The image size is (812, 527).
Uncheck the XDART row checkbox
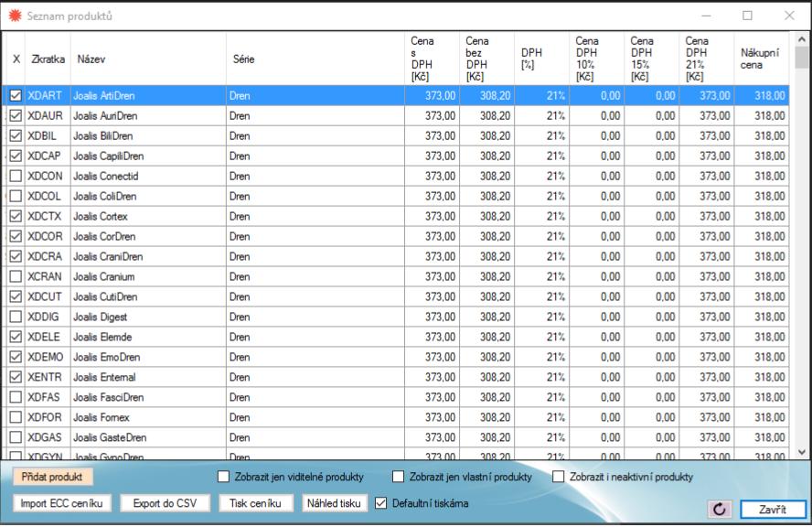16,96
